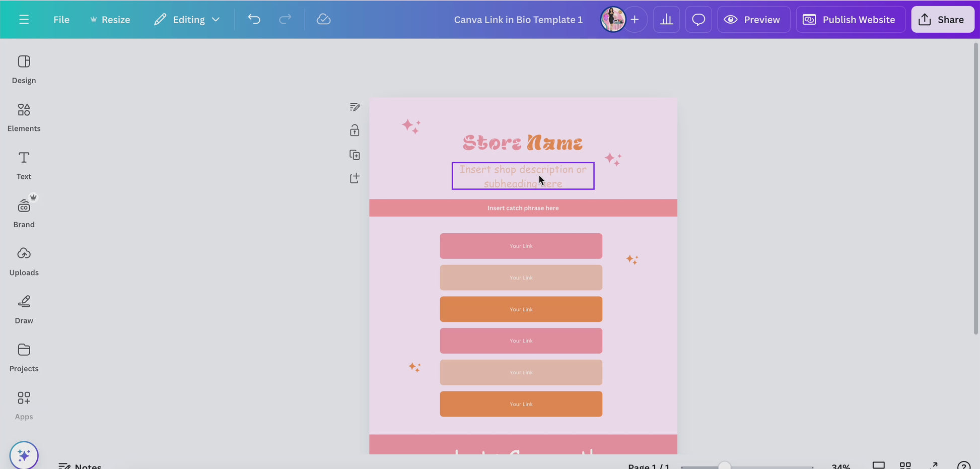This screenshot has width=980, height=469.
Task: Open the analytics bar chart icon
Action: point(666,19)
